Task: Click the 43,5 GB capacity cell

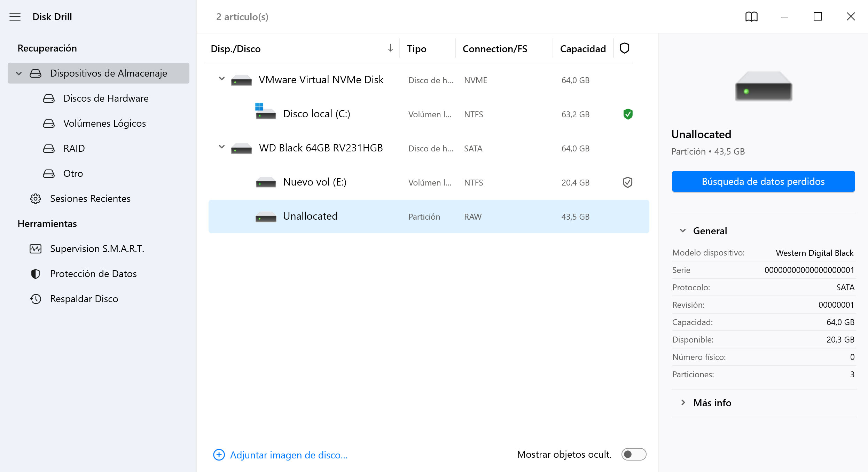Action: coord(575,217)
